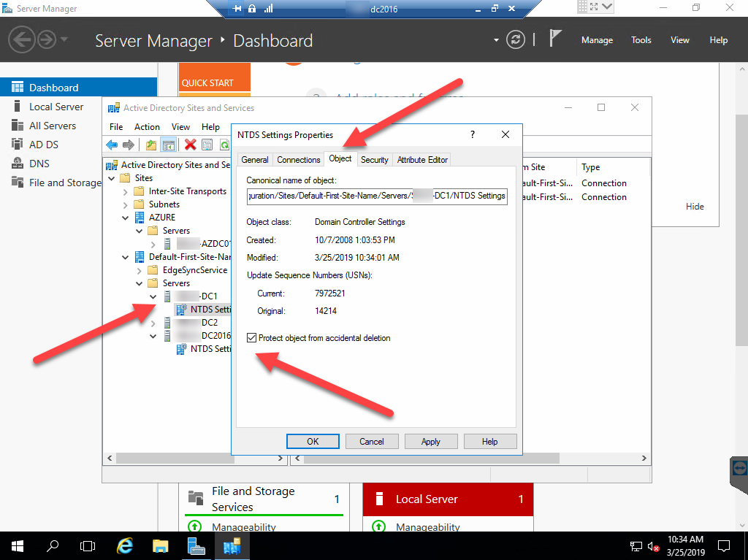
Task: Launch Internet Explorer from the taskbar
Action: 125,545
